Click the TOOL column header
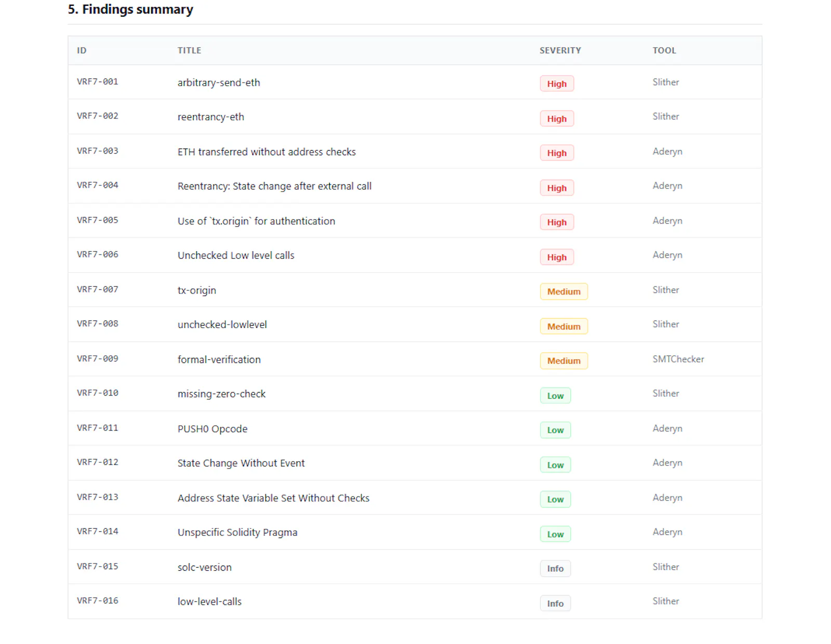 (664, 50)
